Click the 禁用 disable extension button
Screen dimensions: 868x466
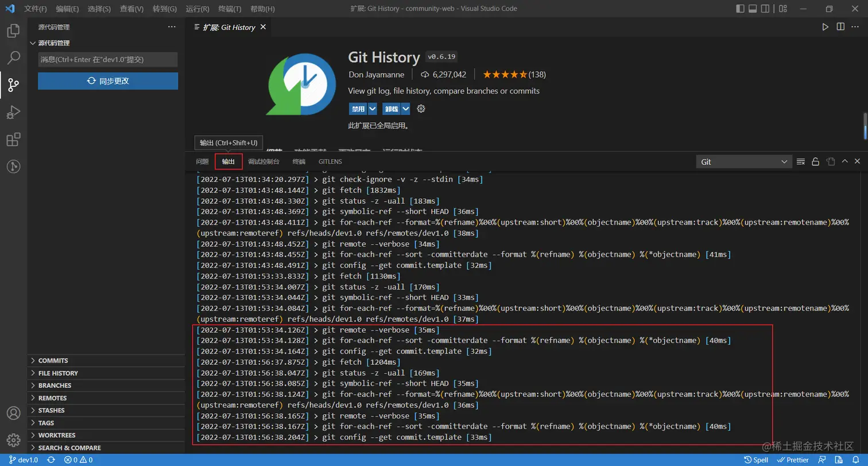(x=358, y=109)
